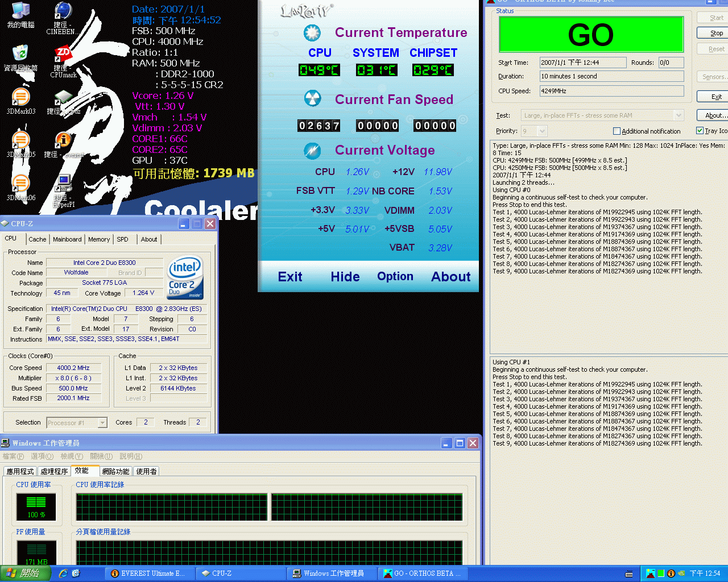Open the Processor #1 selection dropdown in CPU-Z

(102, 423)
